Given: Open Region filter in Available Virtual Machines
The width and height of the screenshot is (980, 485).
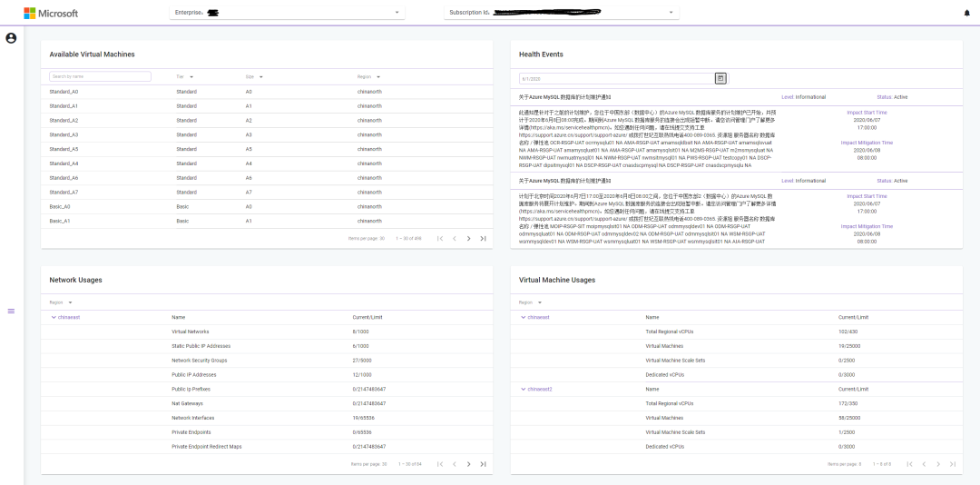Looking at the screenshot, I should pos(368,77).
